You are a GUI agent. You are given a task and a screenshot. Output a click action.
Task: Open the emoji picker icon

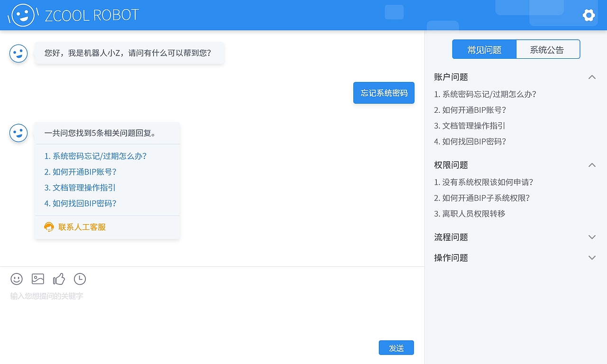coord(17,279)
